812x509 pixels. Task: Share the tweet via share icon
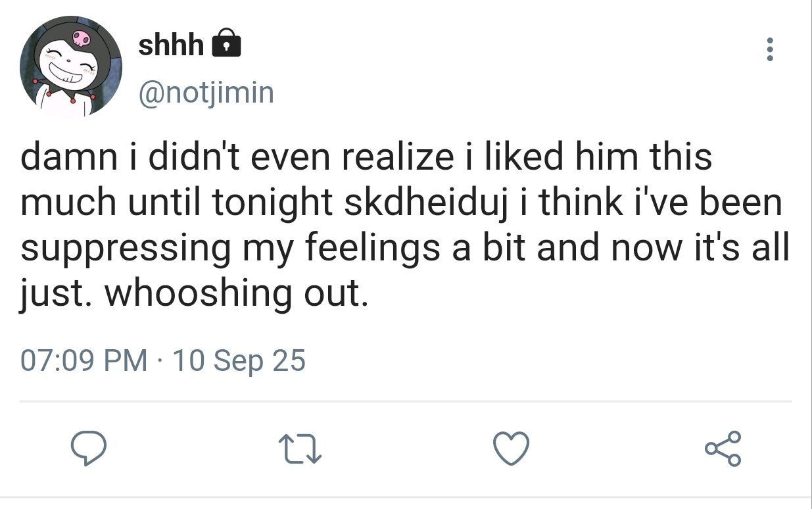tap(723, 449)
